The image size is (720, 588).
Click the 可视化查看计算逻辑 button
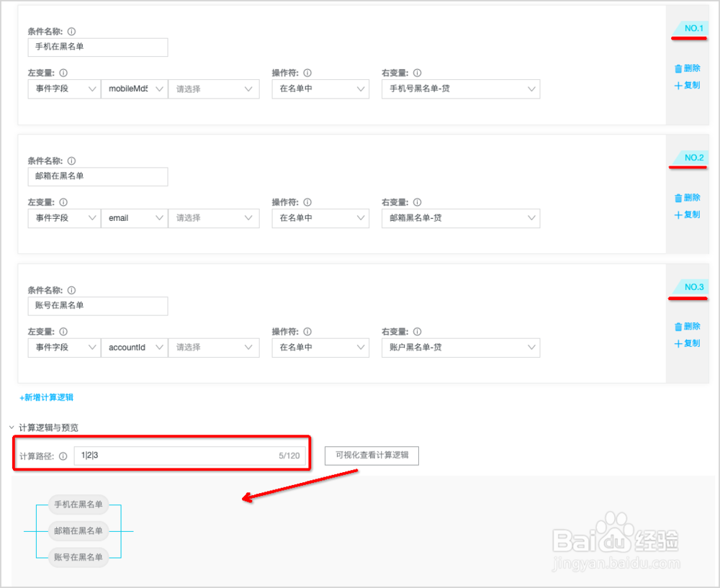(x=372, y=456)
